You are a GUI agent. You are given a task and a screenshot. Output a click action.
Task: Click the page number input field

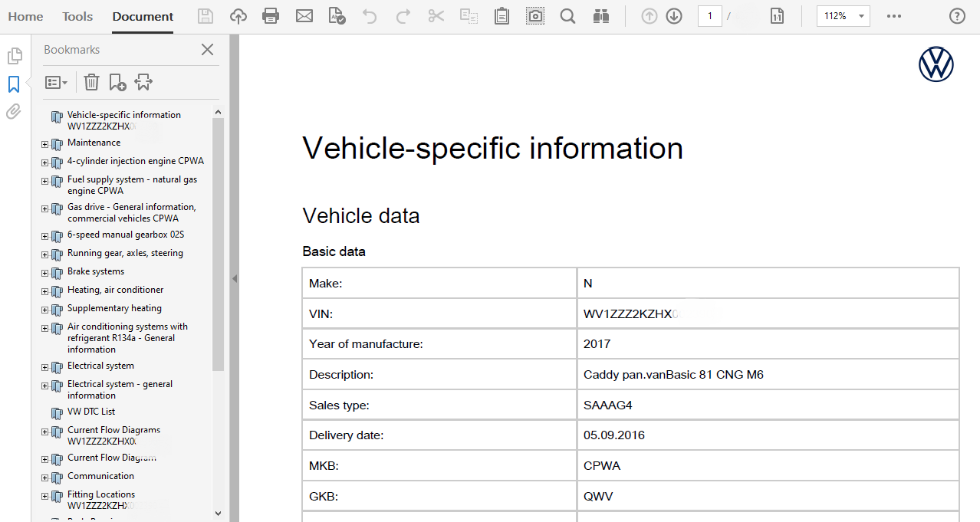pos(709,16)
